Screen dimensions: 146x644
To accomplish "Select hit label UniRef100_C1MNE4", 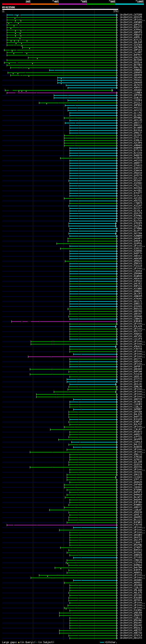I will (131, 93).
